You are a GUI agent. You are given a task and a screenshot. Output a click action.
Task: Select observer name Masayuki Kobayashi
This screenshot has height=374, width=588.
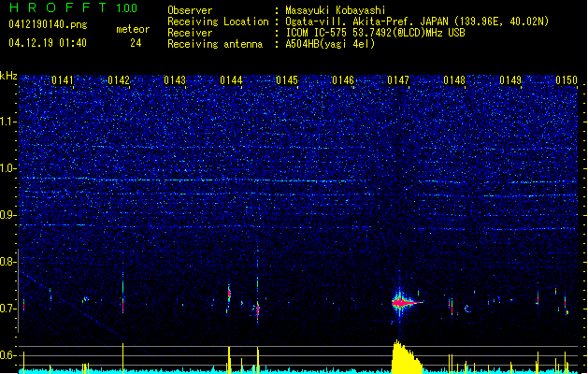pyautogui.click(x=336, y=10)
